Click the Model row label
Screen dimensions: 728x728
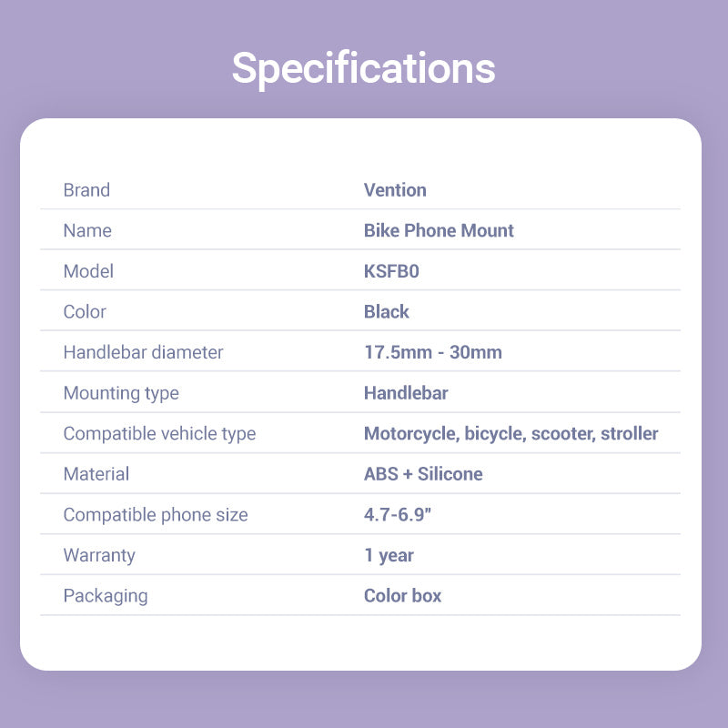(88, 271)
